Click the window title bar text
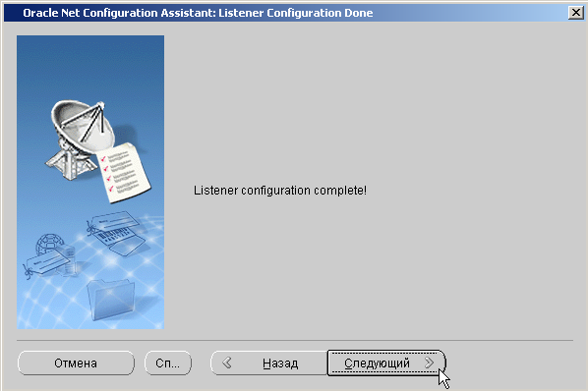Image resolution: width=588 pixels, height=391 pixels. coord(198,13)
